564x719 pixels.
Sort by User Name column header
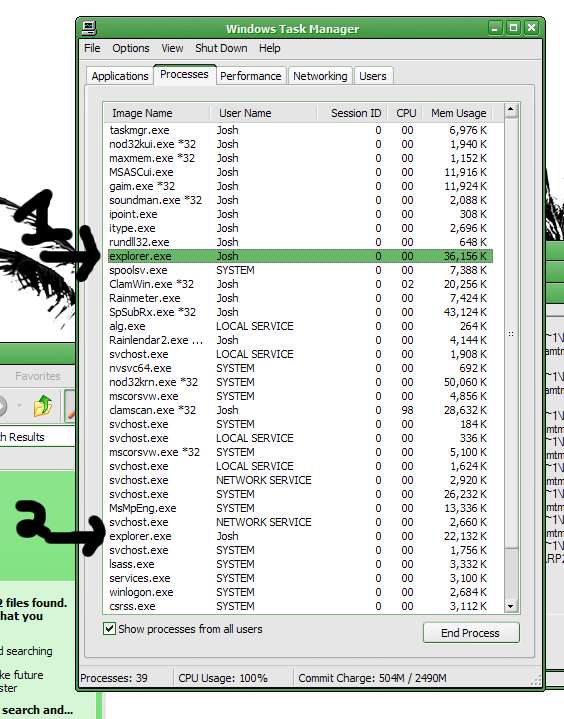pyautogui.click(x=263, y=113)
